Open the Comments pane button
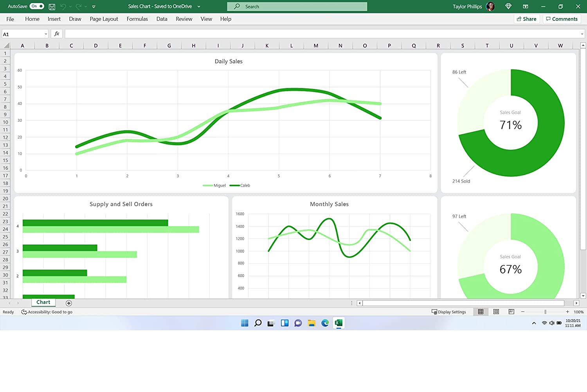The height and width of the screenshot is (392, 587). coord(562,19)
